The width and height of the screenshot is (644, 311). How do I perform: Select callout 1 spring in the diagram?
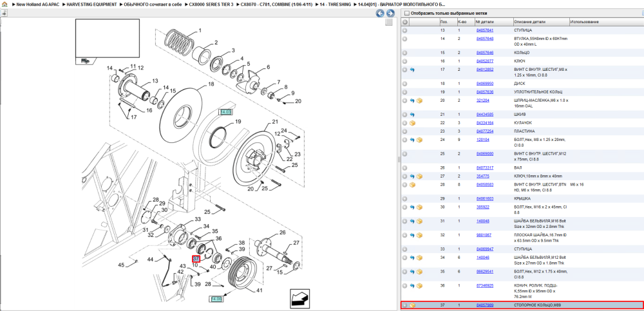coord(200,30)
